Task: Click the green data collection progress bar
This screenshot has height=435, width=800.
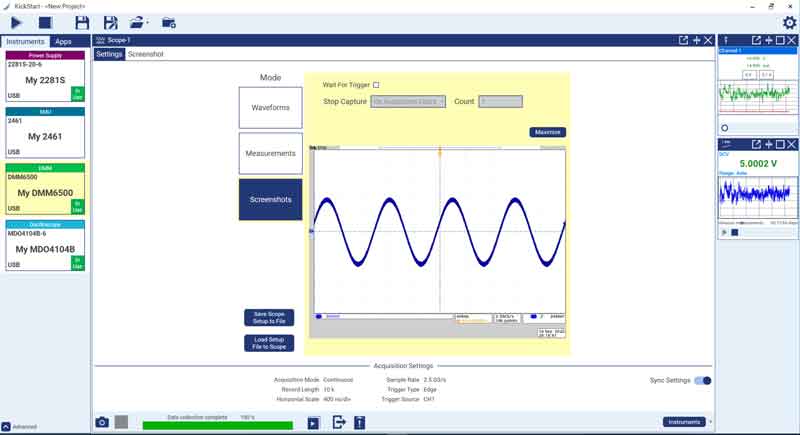Action: coord(217,425)
